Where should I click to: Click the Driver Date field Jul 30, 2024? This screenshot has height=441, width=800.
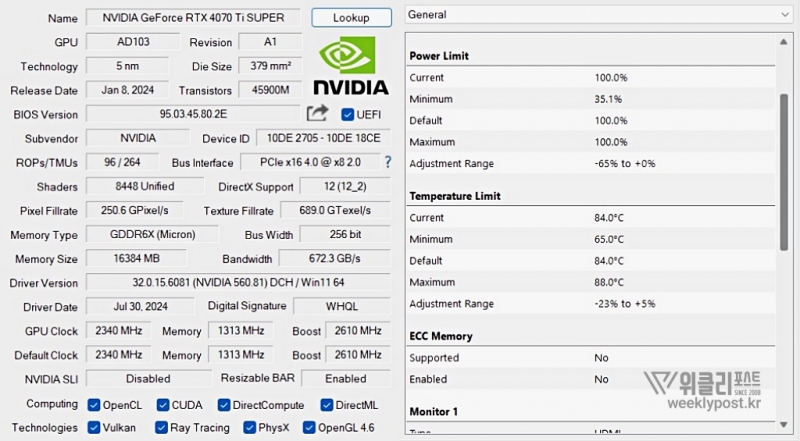coord(140,306)
